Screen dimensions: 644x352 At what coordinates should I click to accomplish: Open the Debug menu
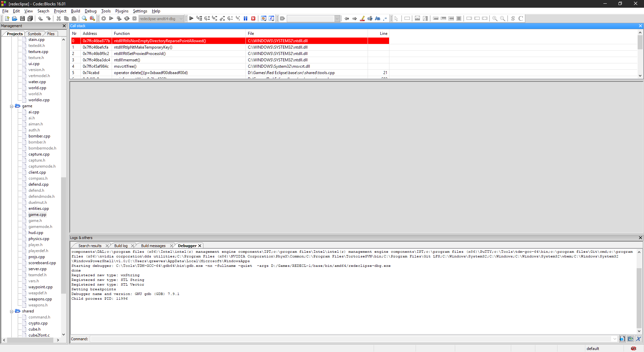[x=91, y=11]
